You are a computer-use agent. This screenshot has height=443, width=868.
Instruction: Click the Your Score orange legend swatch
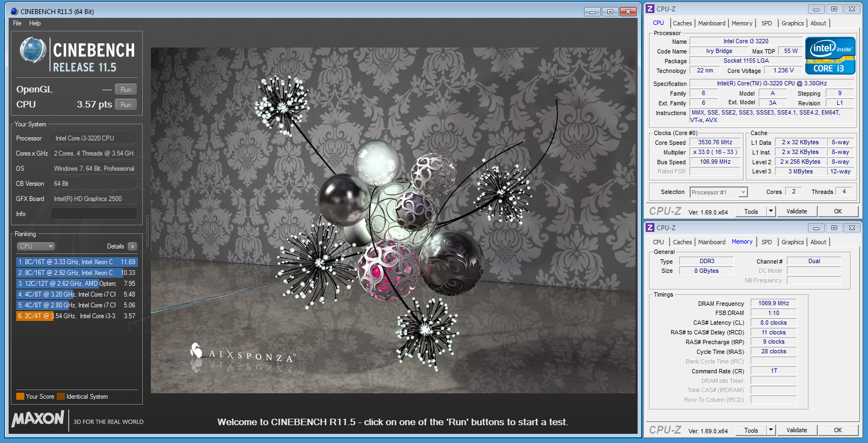[20, 397]
